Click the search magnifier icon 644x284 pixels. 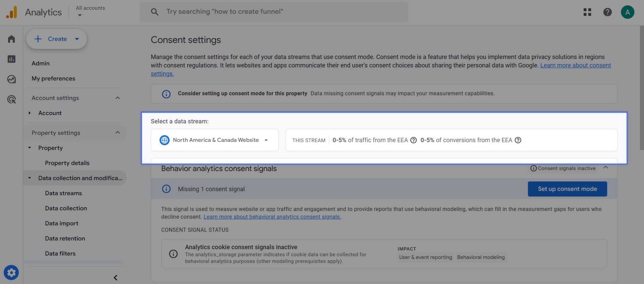pyautogui.click(x=154, y=12)
